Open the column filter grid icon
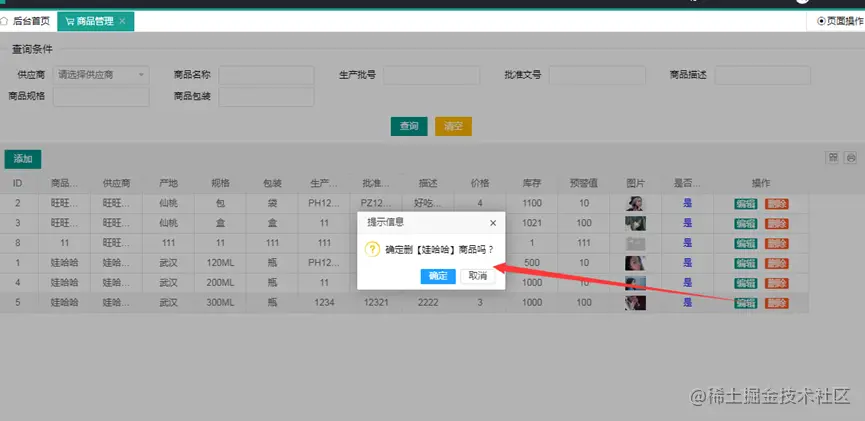The height and width of the screenshot is (421, 865). tap(832, 158)
